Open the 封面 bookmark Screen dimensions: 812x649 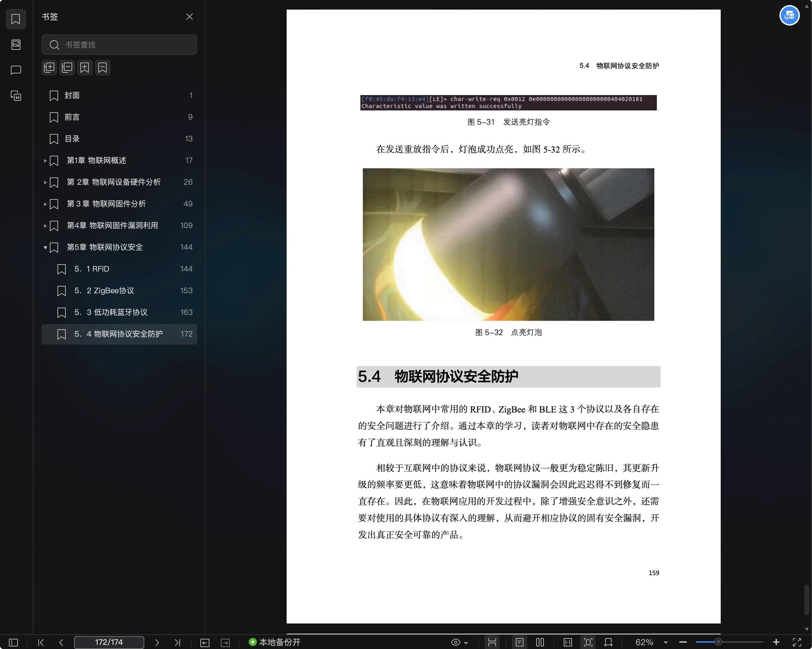[119, 96]
